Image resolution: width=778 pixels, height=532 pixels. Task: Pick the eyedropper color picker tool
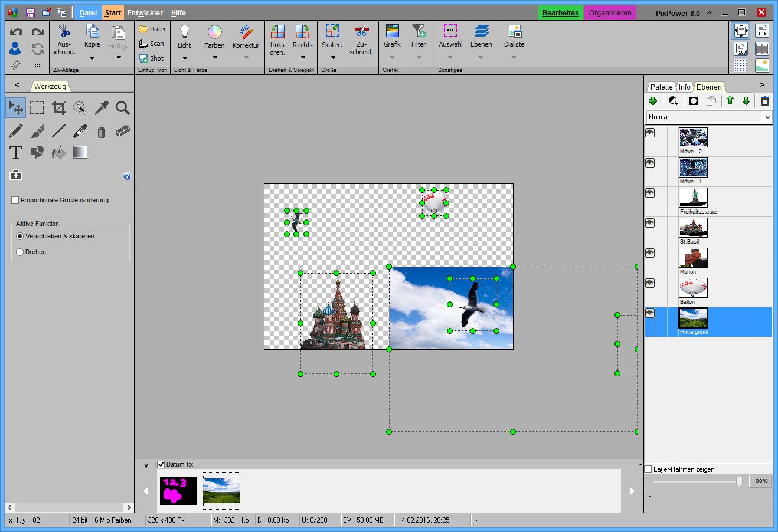pyautogui.click(x=102, y=108)
